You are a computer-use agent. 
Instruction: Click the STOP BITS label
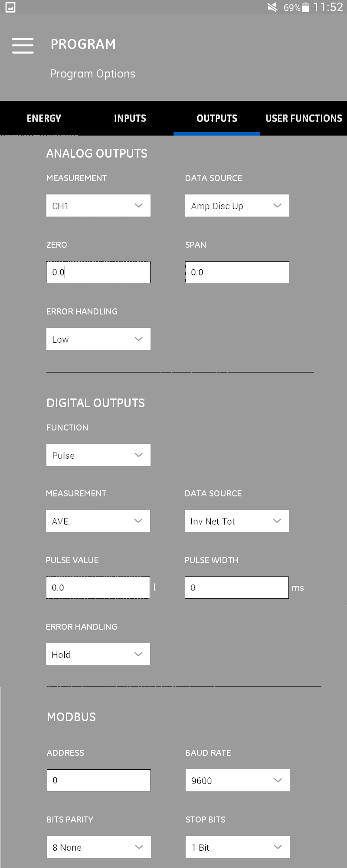pos(206,819)
